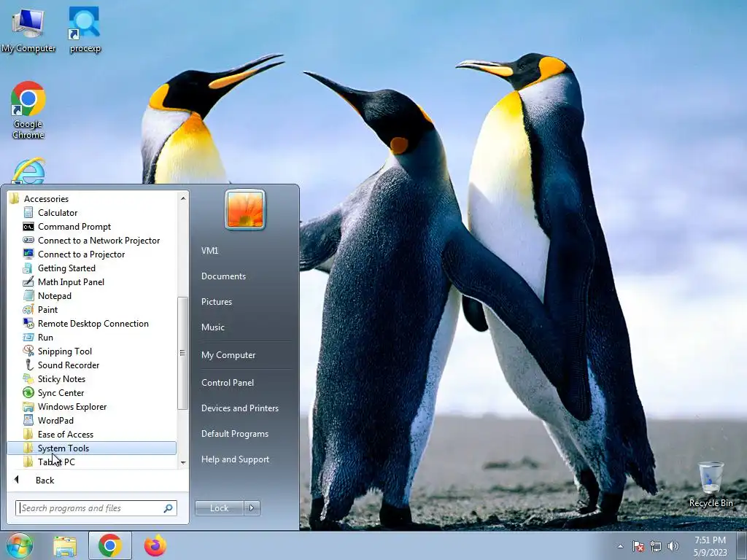Open My Computer from Start menu
747x560 pixels.
(x=228, y=355)
